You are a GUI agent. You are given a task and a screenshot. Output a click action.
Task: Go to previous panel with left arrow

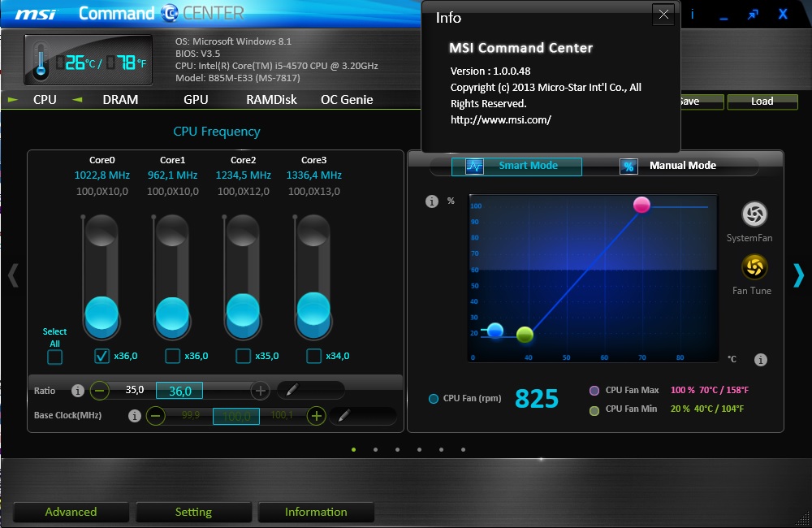13,275
